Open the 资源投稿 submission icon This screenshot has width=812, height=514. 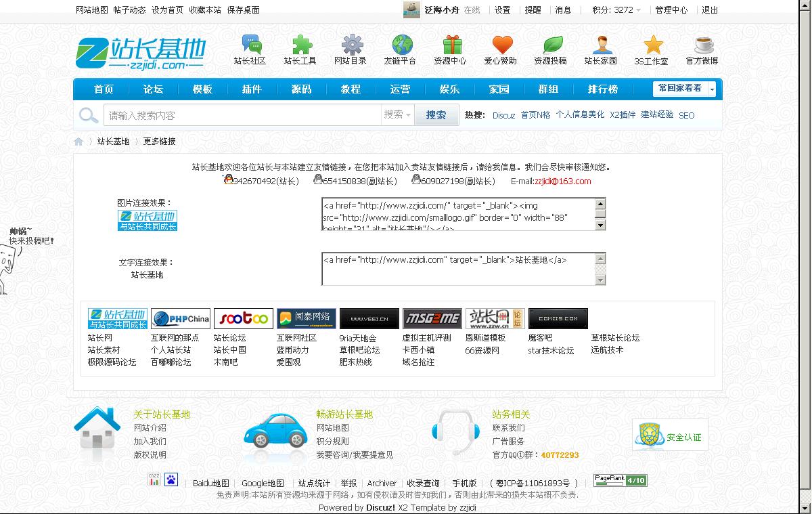click(x=551, y=49)
